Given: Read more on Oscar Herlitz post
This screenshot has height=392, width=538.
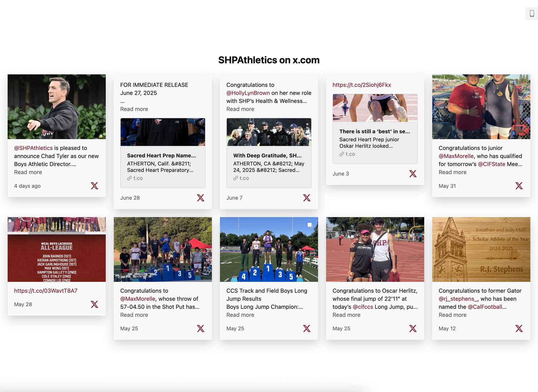Looking at the screenshot, I should click(346, 315).
